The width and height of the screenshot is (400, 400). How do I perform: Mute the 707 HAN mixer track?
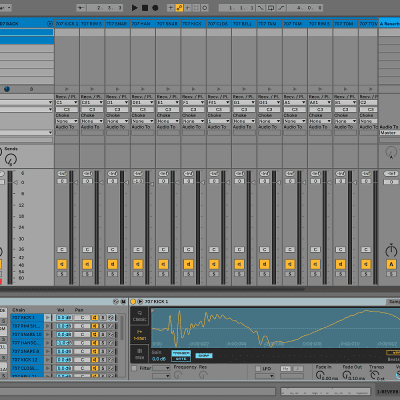click(x=138, y=264)
